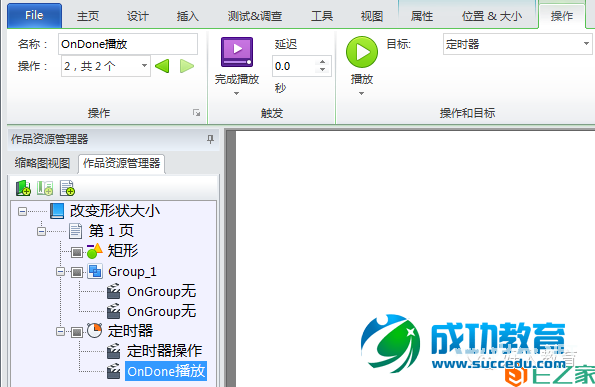Select 定时器 in the tree
The image size is (595, 387).
click(130, 331)
